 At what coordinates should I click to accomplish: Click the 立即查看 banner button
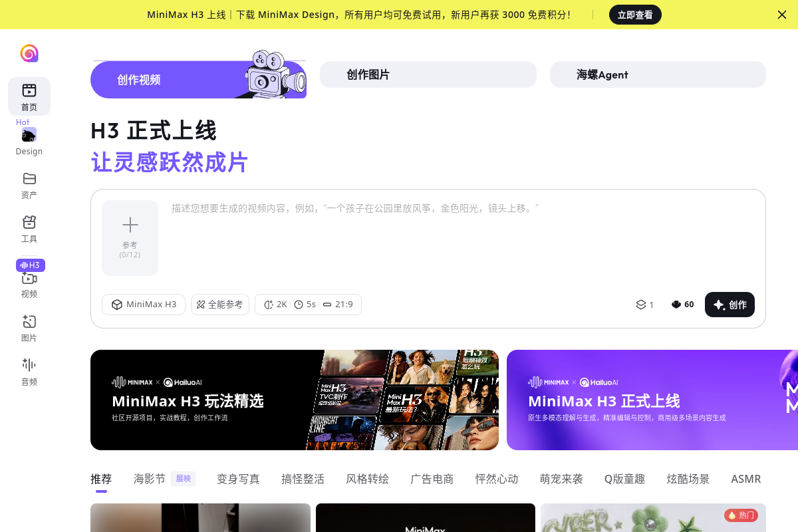point(635,15)
